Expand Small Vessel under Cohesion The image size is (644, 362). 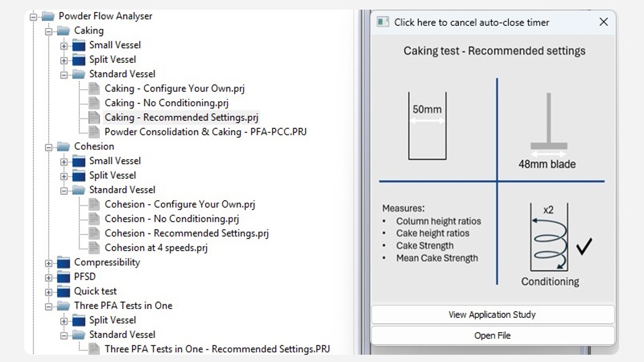64,162
